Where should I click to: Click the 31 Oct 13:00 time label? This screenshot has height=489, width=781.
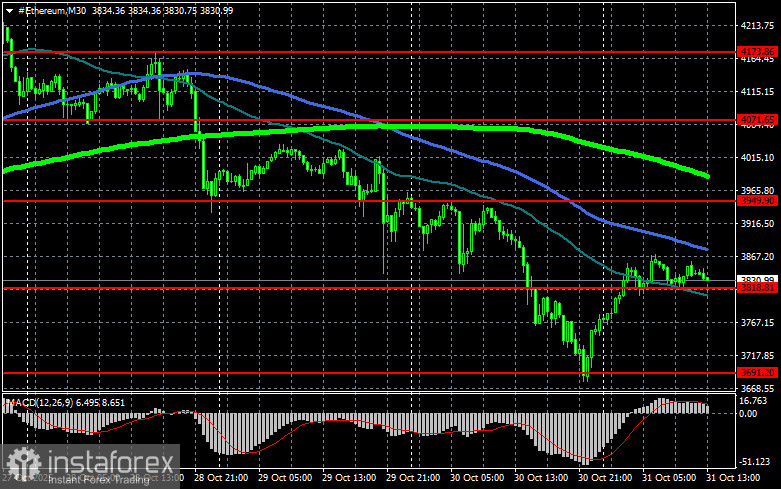[733, 478]
